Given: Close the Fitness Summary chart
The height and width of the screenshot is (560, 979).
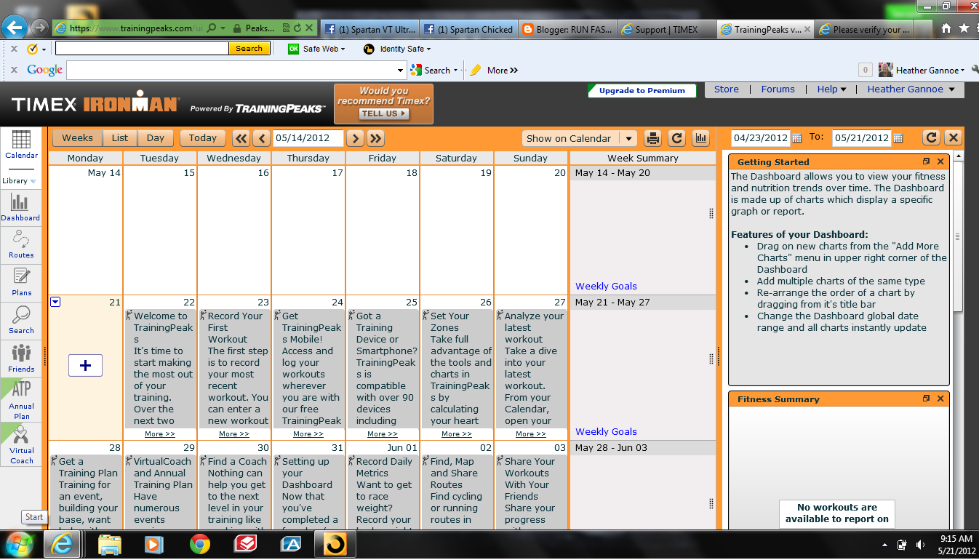Looking at the screenshot, I should point(940,399).
